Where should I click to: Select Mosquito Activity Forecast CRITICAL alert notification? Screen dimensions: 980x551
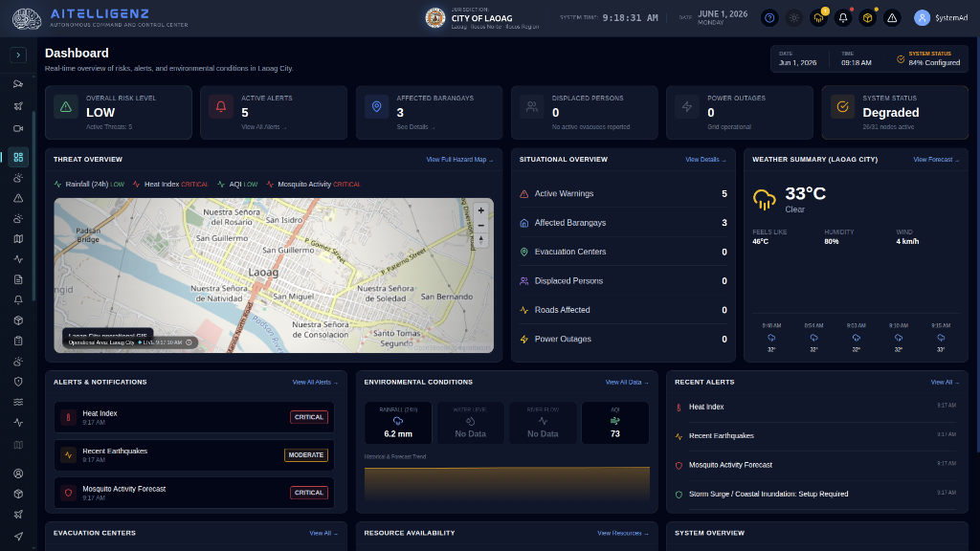pyautogui.click(x=193, y=493)
